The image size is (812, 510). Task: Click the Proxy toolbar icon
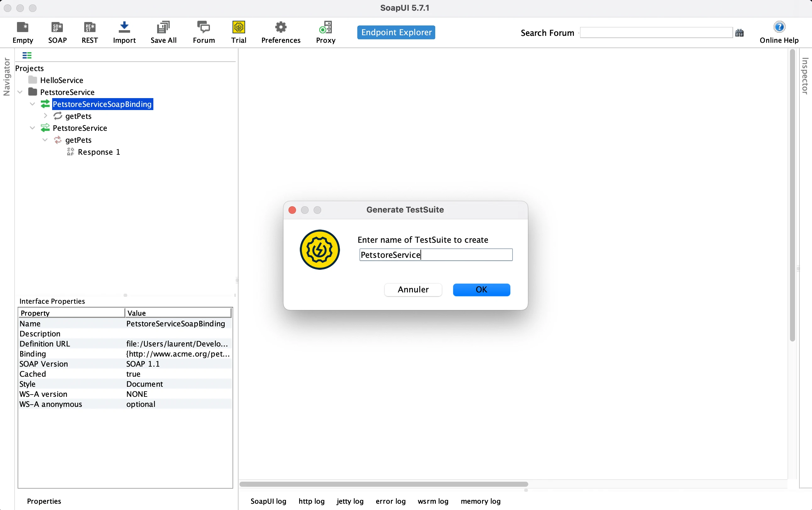pos(325,28)
